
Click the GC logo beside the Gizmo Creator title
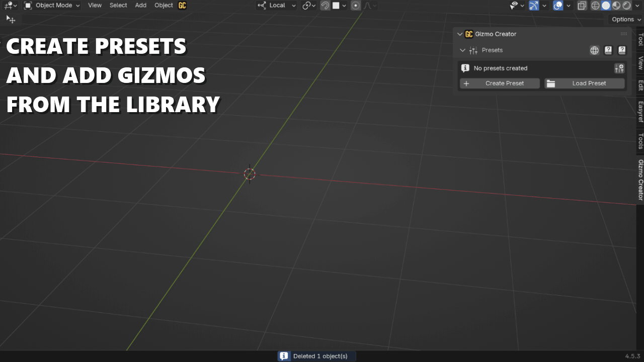point(469,34)
